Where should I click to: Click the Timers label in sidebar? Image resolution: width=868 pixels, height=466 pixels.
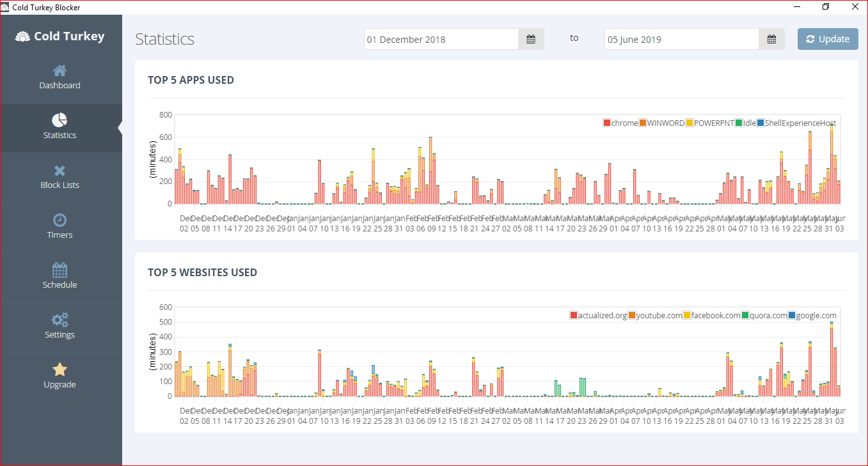(59, 235)
